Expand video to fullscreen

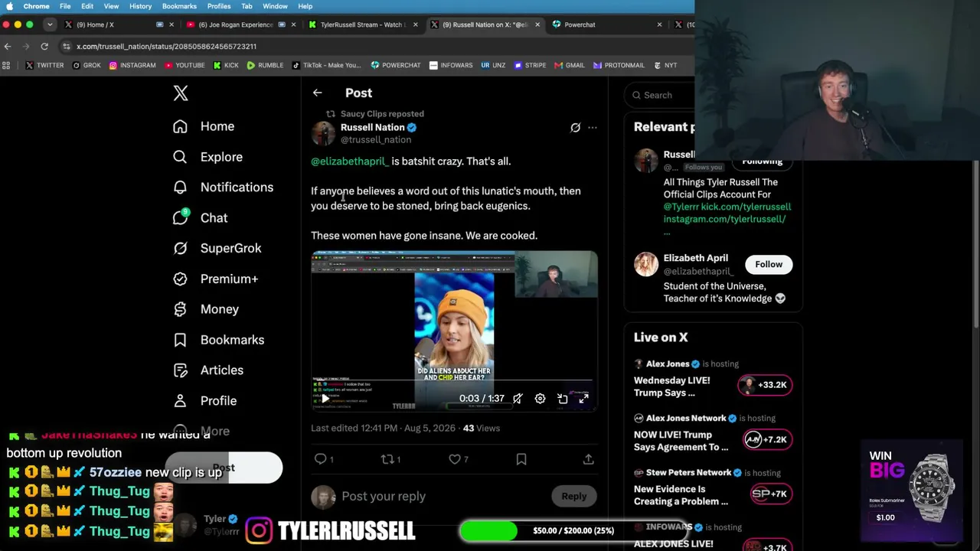coord(583,399)
